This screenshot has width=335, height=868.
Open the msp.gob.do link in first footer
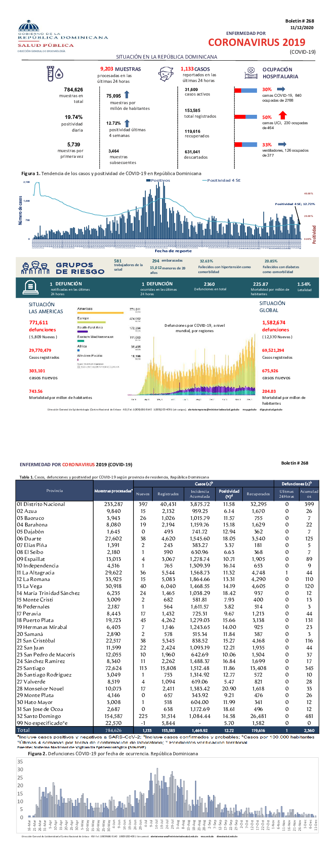coord(247,409)
